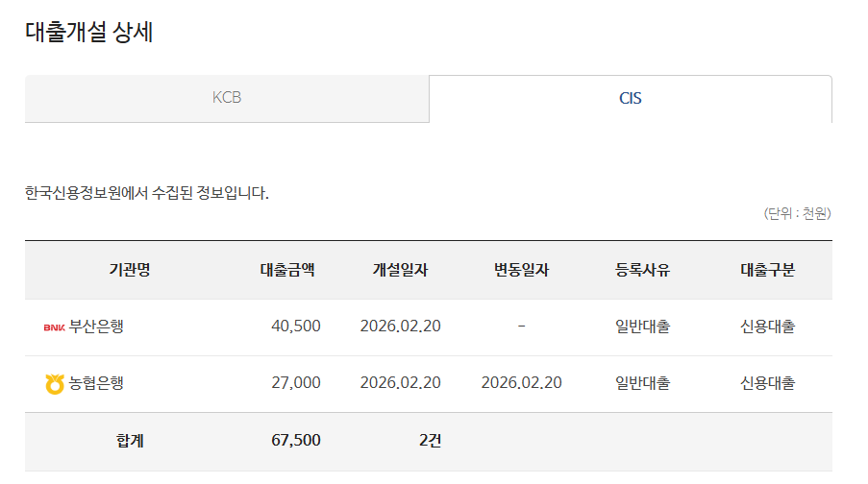Screen dimensions: 868x484
Task: Click the 농협은행 yellow logo icon
Action: pyautogui.click(x=54, y=384)
